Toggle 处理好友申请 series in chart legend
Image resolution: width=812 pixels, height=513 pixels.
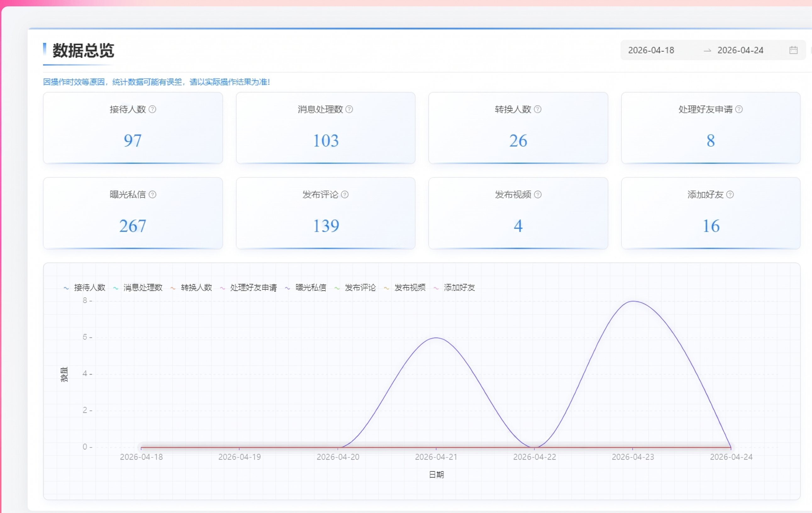[248, 288]
